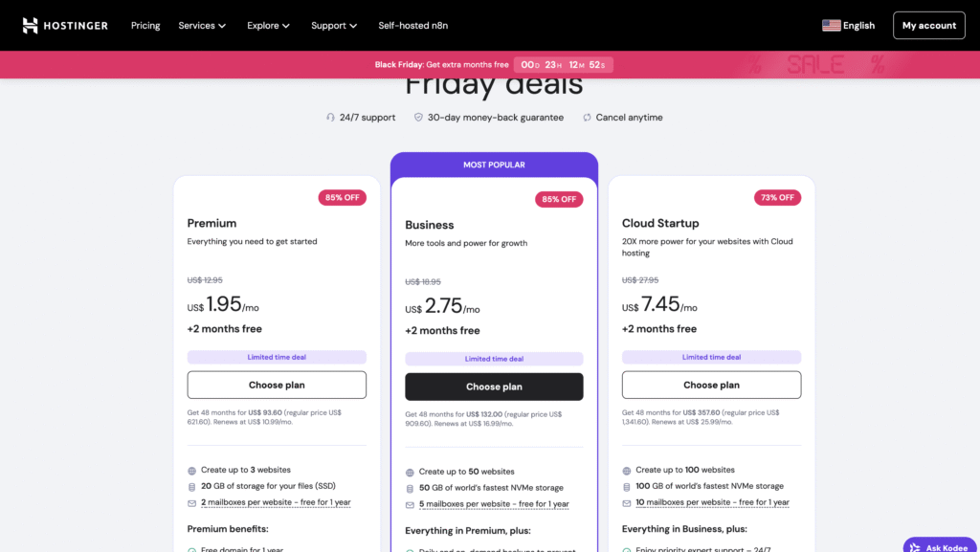Click storage icon next to 50 GB NVMe
Image resolution: width=980 pixels, height=552 pixels.
coord(410,489)
